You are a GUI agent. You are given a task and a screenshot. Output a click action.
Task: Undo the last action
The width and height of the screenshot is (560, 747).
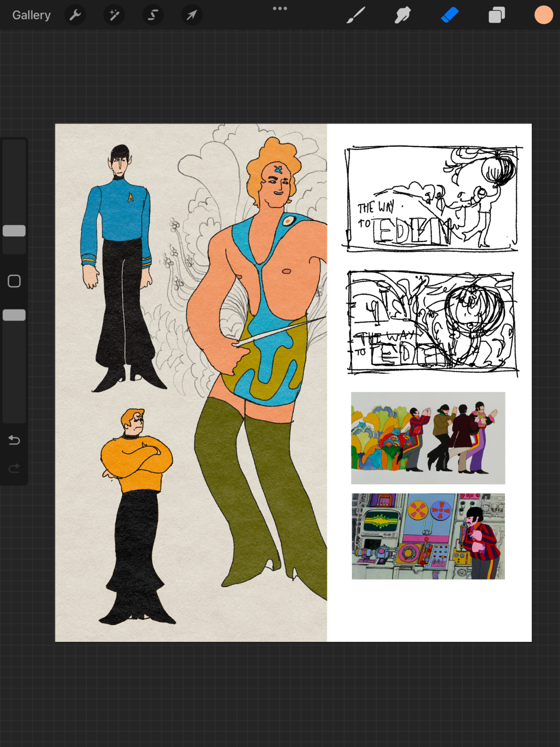[x=14, y=440]
